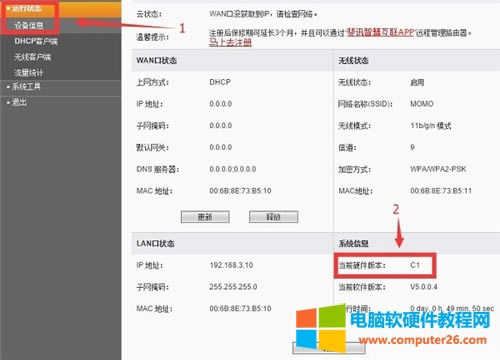Select the cloud status message about WAN口

click(263, 14)
